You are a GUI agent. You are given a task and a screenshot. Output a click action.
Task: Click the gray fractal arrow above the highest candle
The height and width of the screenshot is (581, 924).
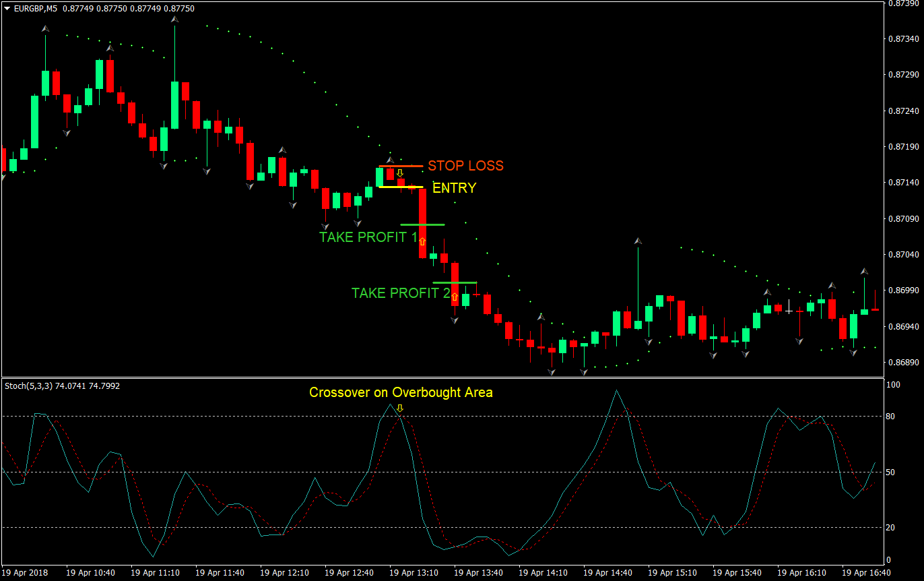click(x=174, y=19)
